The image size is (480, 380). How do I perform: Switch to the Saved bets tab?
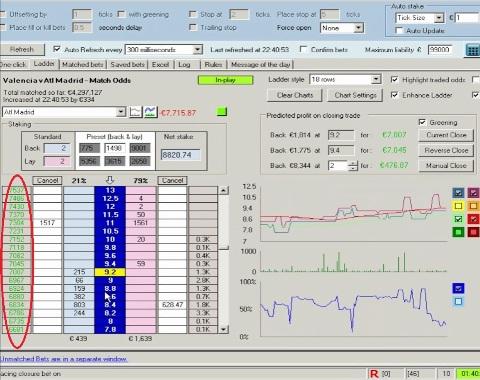point(127,64)
